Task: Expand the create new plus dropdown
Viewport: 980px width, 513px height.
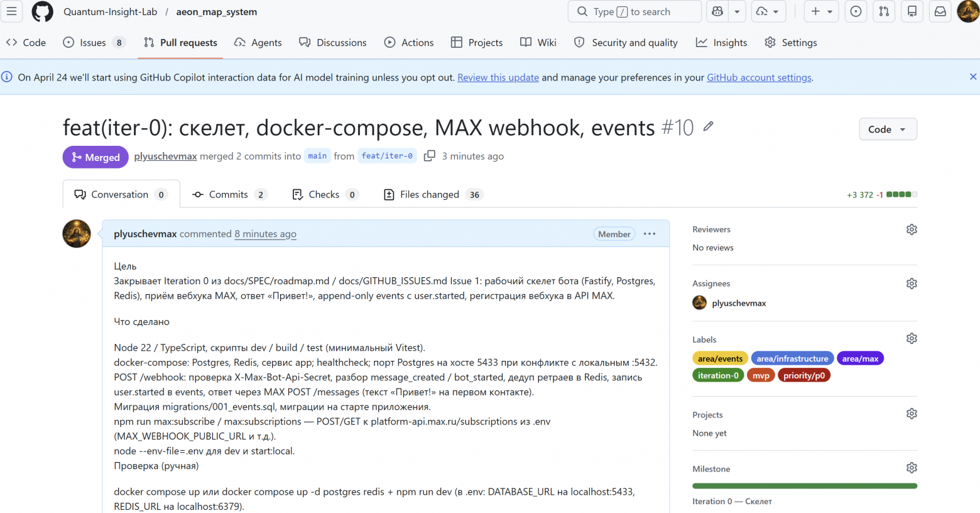Action: [822, 11]
